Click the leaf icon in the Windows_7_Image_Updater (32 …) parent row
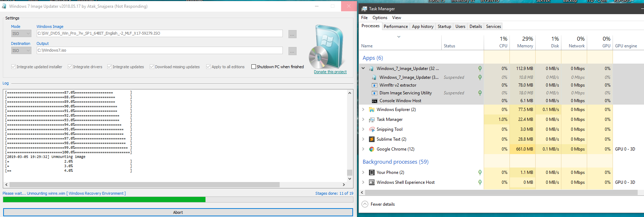The width and height of the screenshot is (644, 217). pos(480,69)
